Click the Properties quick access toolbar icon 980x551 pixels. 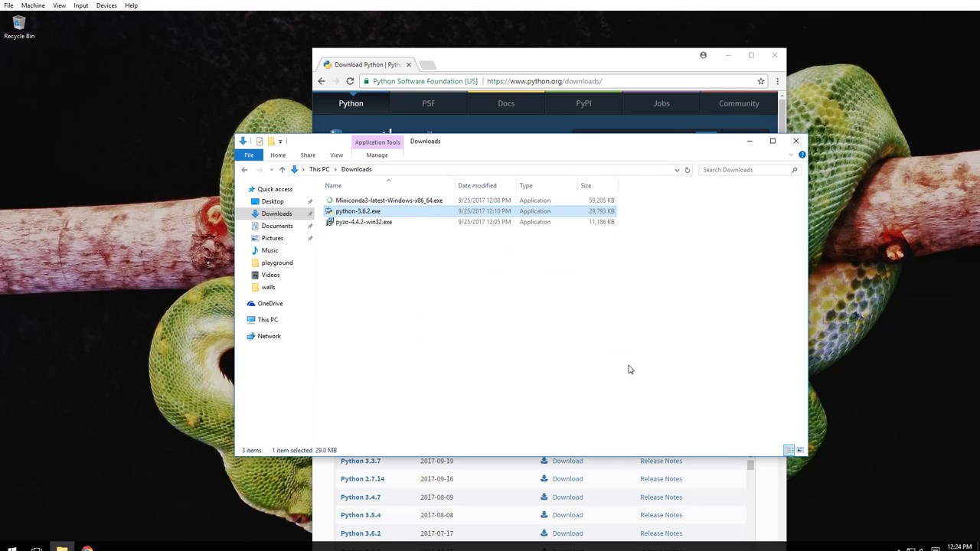click(260, 141)
